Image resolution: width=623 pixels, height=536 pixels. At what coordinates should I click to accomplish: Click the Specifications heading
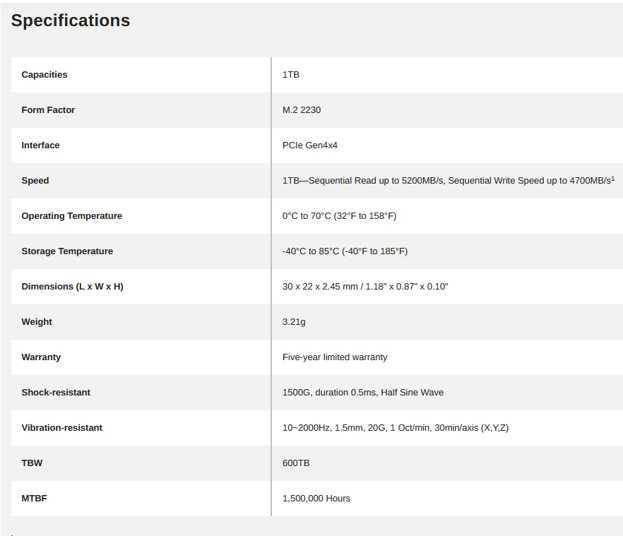click(x=70, y=21)
